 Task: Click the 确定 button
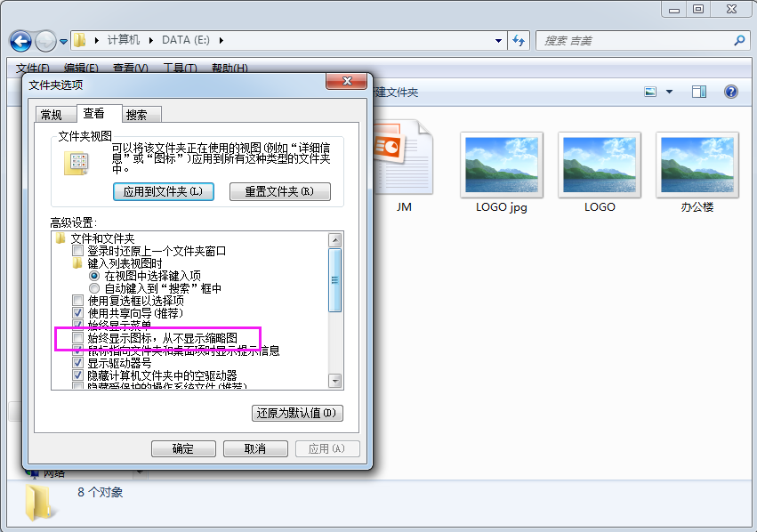click(183, 448)
